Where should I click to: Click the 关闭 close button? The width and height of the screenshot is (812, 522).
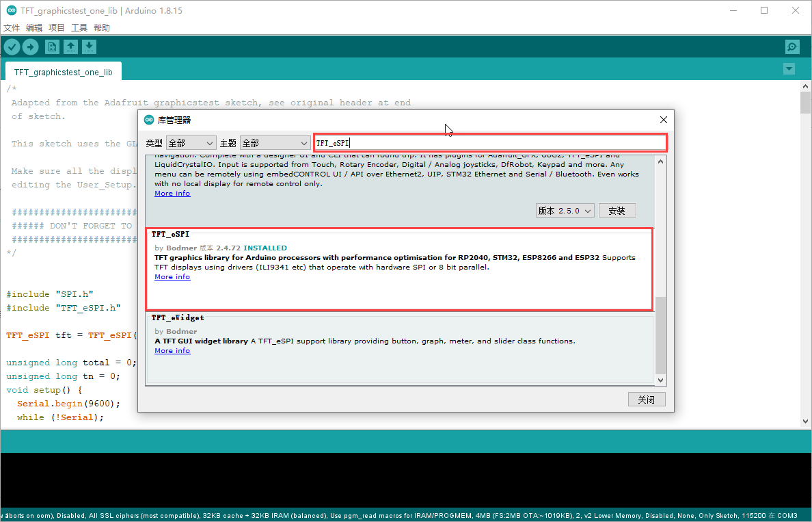[x=647, y=399]
